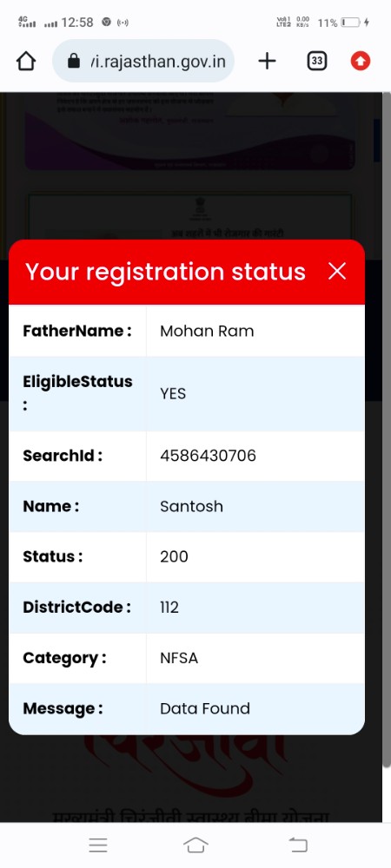This screenshot has width=391, height=868.
Task: Tap the Android recent apps menu icon
Action: [x=98, y=845]
